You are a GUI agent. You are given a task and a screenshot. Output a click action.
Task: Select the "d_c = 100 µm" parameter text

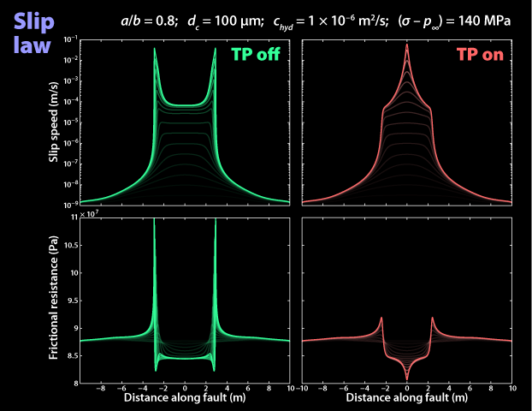217,20
